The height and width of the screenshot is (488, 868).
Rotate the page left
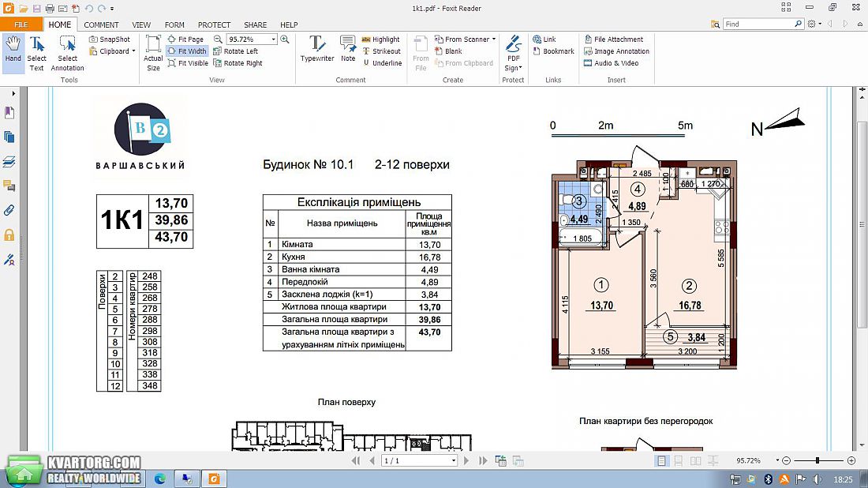tap(236, 51)
